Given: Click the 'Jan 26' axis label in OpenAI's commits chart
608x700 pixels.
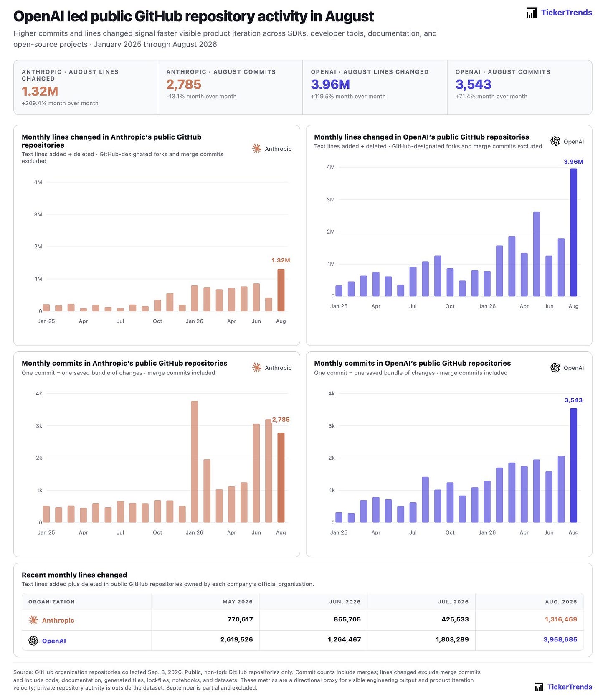Looking at the screenshot, I should tap(487, 532).
